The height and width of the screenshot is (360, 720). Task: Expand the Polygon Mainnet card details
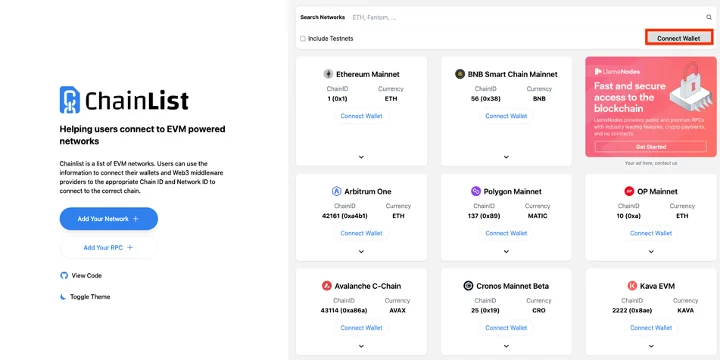click(x=506, y=252)
